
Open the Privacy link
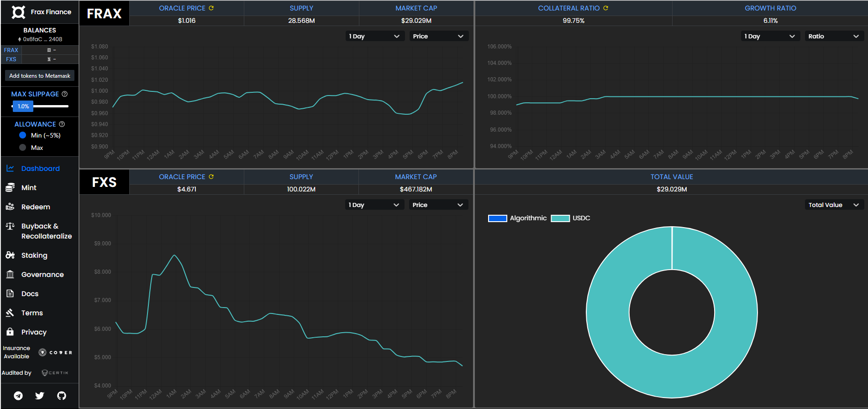[34, 332]
